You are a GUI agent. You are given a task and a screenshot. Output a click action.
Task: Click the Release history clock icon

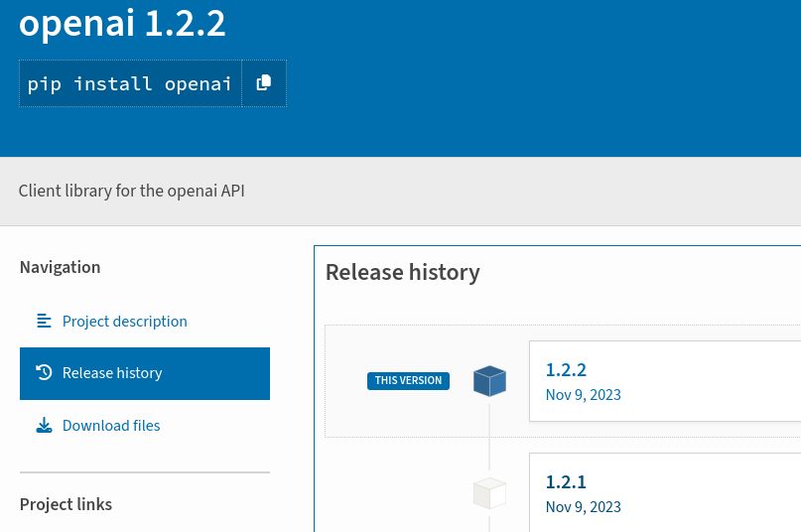[44, 372]
